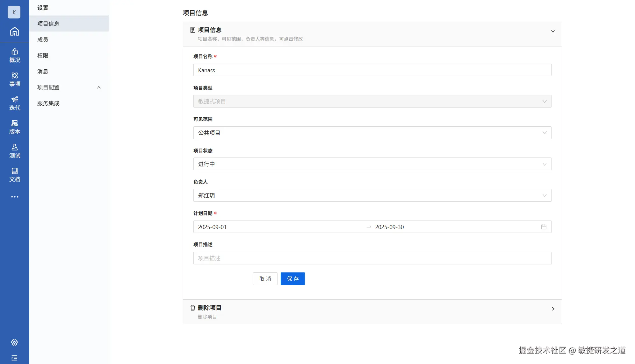Open the 概况 overview section
The width and height of the screenshot is (635, 364).
[14, 55]
